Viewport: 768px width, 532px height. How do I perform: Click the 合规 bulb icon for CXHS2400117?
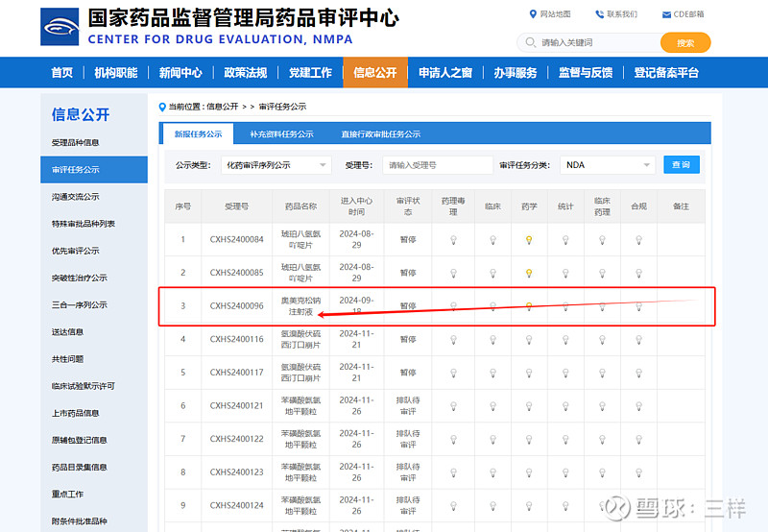pos(638,373)
